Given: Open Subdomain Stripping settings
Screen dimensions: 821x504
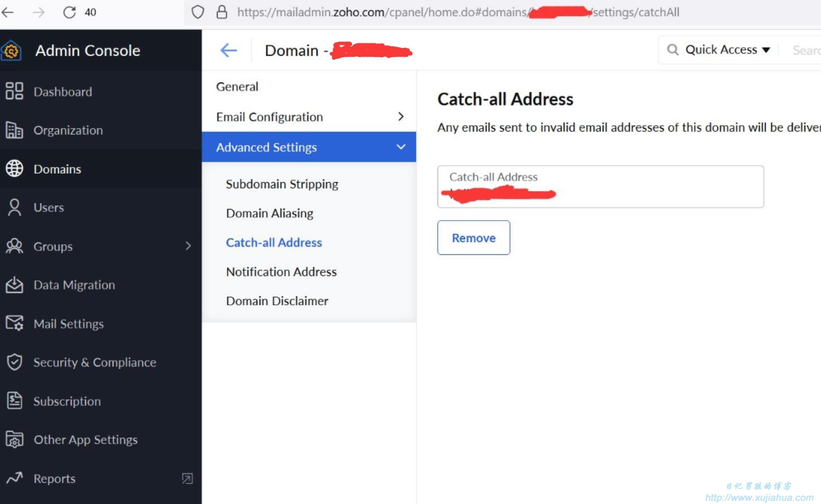Looking at the screenshot, I should tap(282, 184).
